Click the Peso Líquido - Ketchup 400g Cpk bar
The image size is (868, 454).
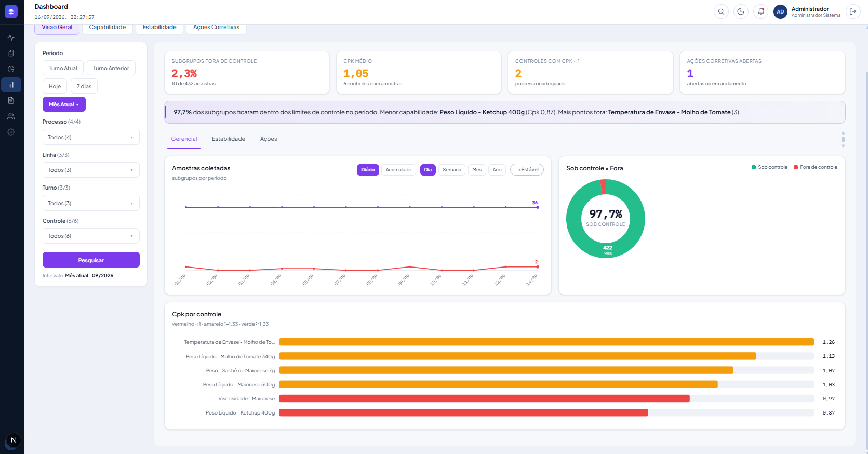(x=463, y=412)
